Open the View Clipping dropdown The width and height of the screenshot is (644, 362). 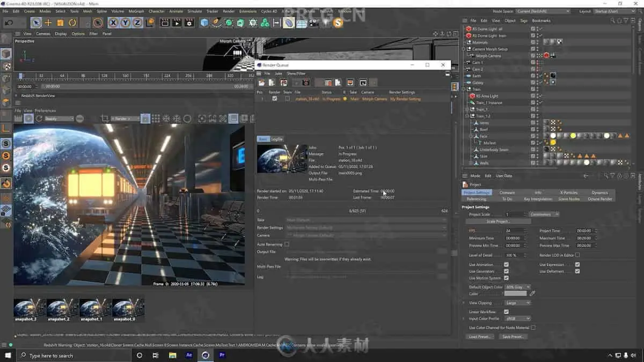(x=517, y=302)
